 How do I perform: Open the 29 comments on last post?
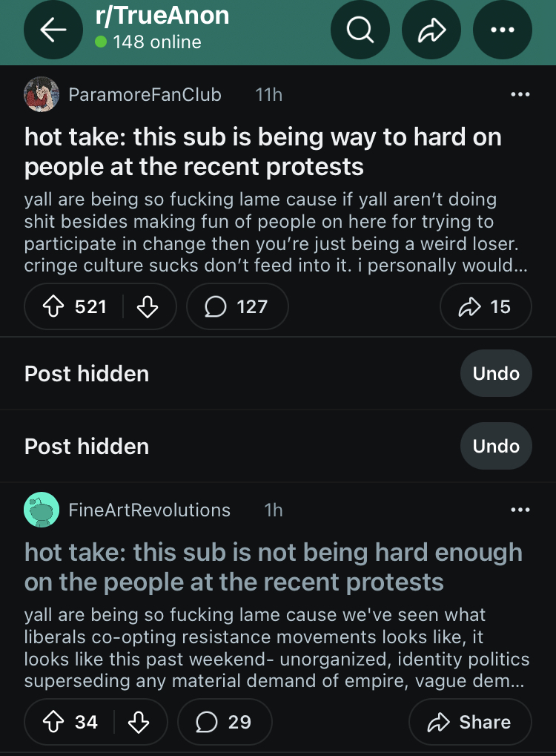click(x=225, y=722)
